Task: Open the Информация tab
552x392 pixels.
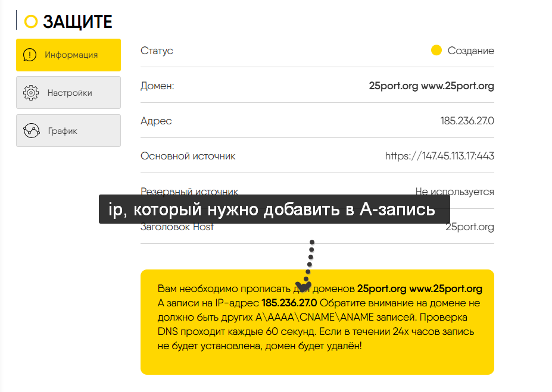Action: click(68, 55)
